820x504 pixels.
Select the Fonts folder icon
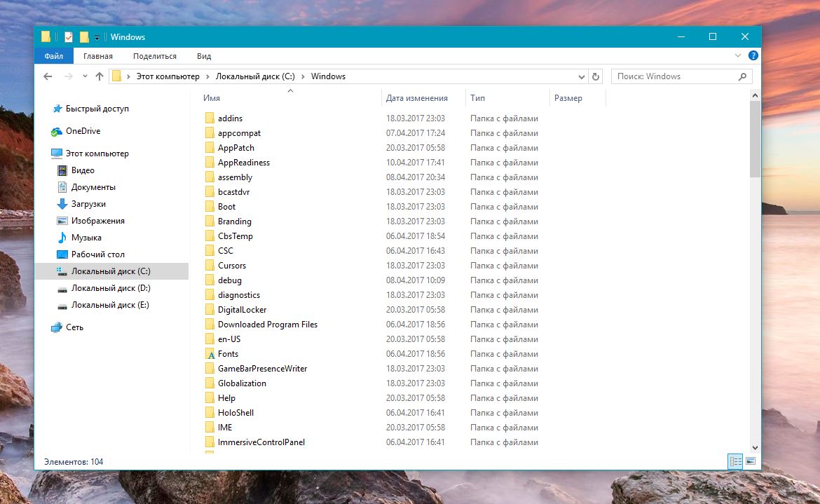tap(210, 354)
